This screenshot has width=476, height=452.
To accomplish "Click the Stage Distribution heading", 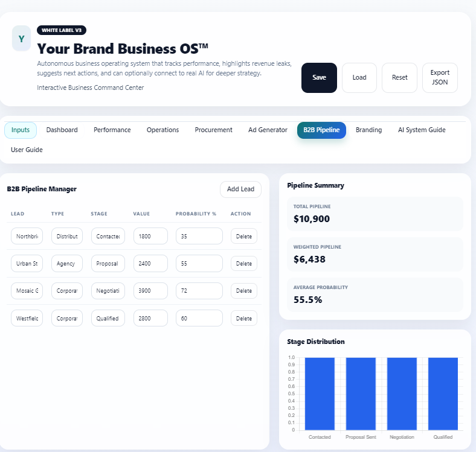I will coord(316,342).
